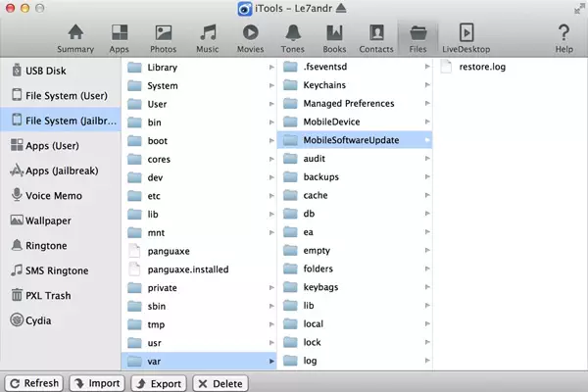Select the panguaxe.installed file
588x392 pixels.
point(199,269)
